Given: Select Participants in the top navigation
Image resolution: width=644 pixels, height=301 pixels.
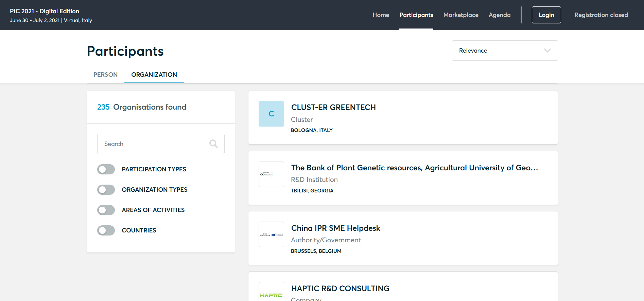Looking at the screenshot, I should tap(416, 15).
